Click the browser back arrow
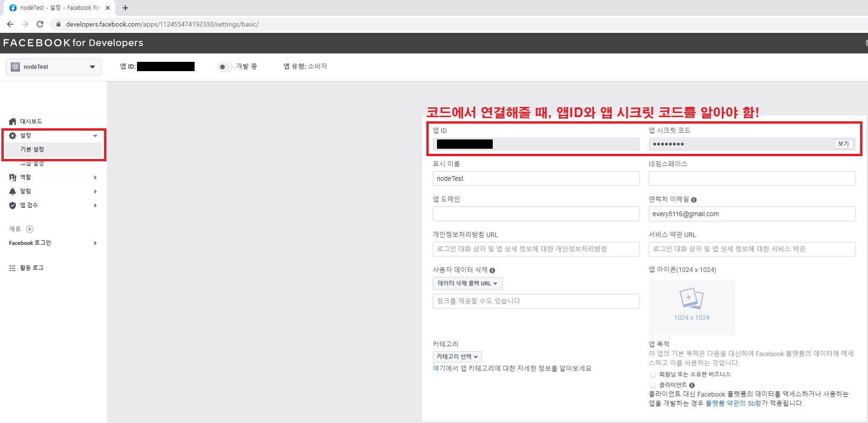868x423 pixels. (10, 24)
